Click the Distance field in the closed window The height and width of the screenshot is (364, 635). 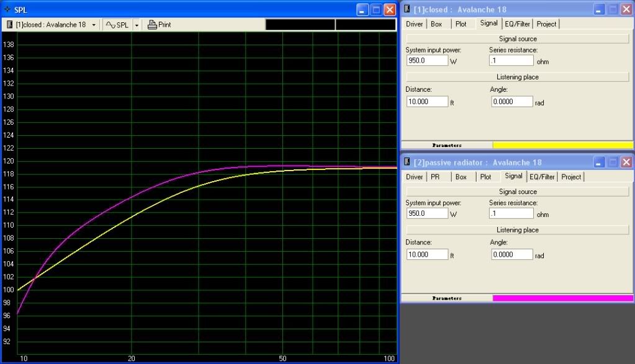[x=427, y=102]
